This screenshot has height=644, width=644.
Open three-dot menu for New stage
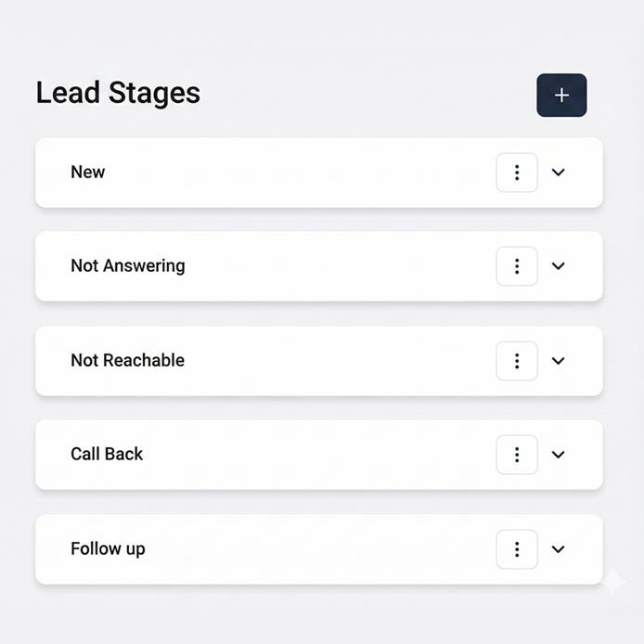coord(517,173)
